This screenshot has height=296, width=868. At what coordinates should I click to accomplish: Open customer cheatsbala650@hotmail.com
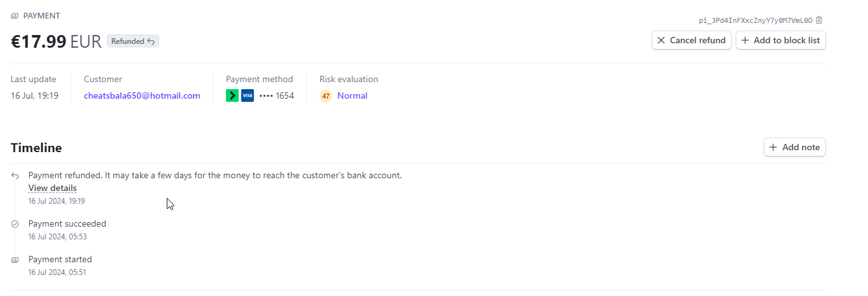[142, 96]
